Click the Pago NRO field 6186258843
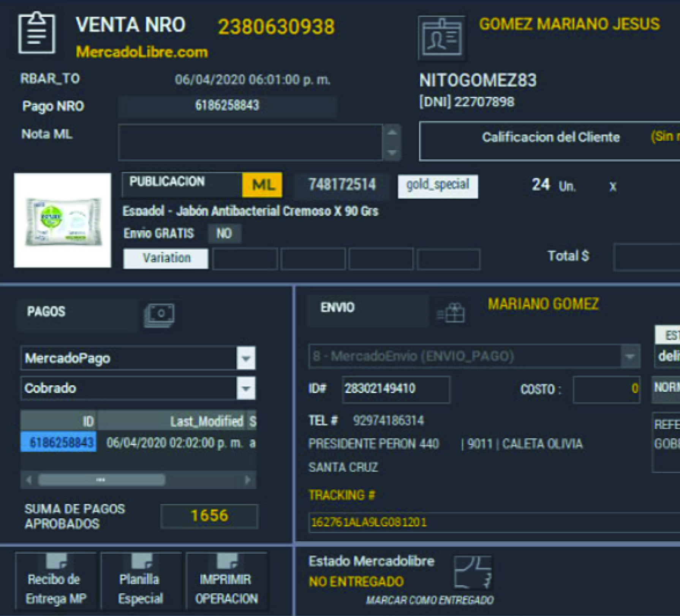Viewport: 680px width, 616px height. click(227, 106)
